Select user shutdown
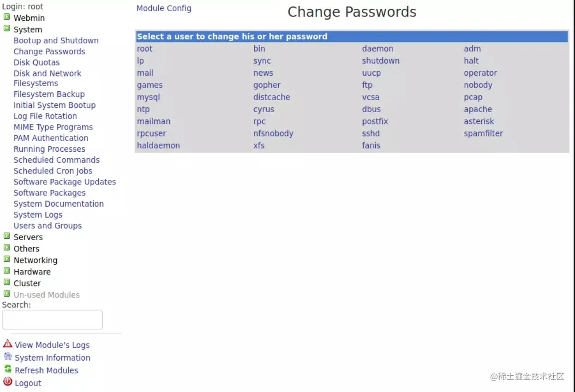This screenshot has height=392, width=575. (x=381, y=61)
